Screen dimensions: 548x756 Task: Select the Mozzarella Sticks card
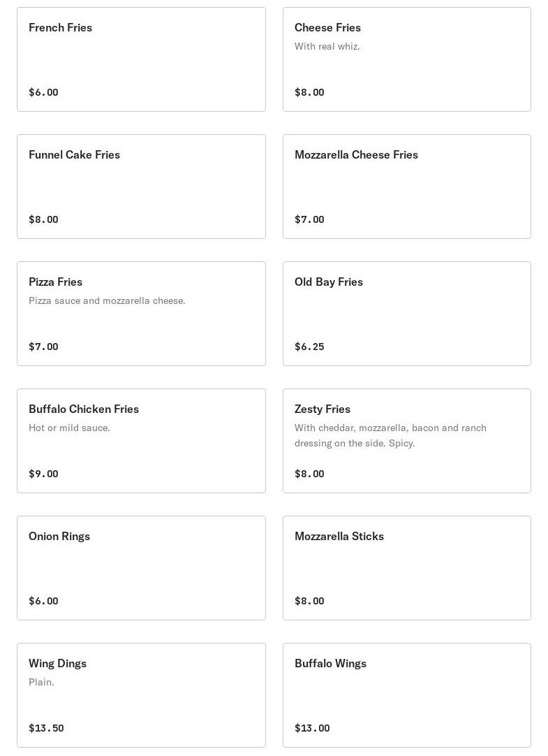(406, 568)
